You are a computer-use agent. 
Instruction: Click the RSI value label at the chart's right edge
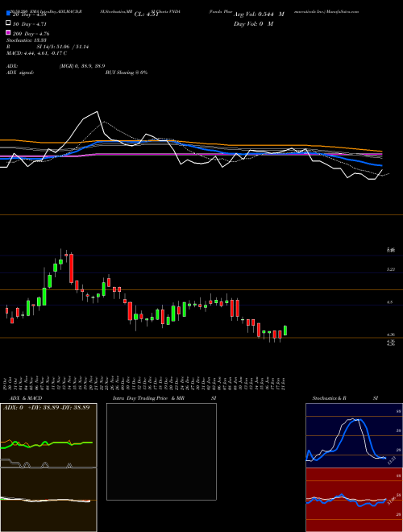tap(393, 501)
